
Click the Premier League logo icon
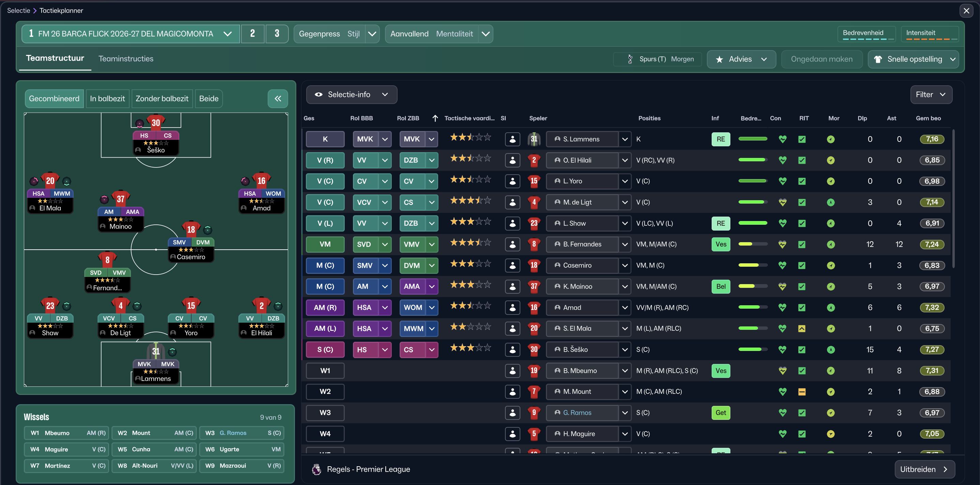tap(316, 469)
